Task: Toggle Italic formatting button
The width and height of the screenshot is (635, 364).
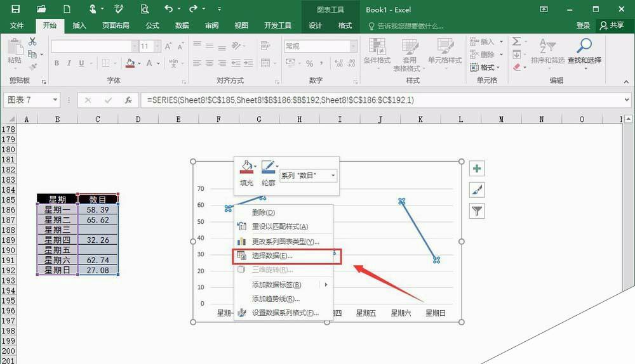Action: pos(69,63)
